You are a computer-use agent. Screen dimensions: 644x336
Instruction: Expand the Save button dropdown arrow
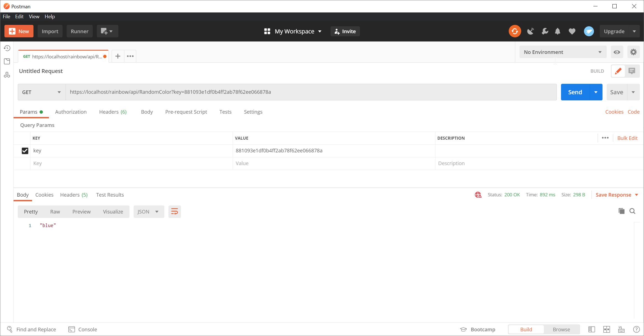coord(633,92)
